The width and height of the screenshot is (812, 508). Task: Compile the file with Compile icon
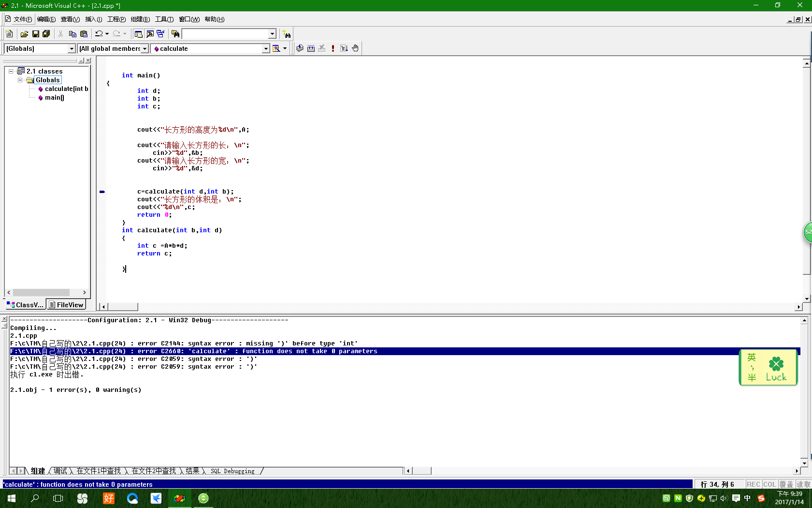pyautogui.click(x=300, y=48)
